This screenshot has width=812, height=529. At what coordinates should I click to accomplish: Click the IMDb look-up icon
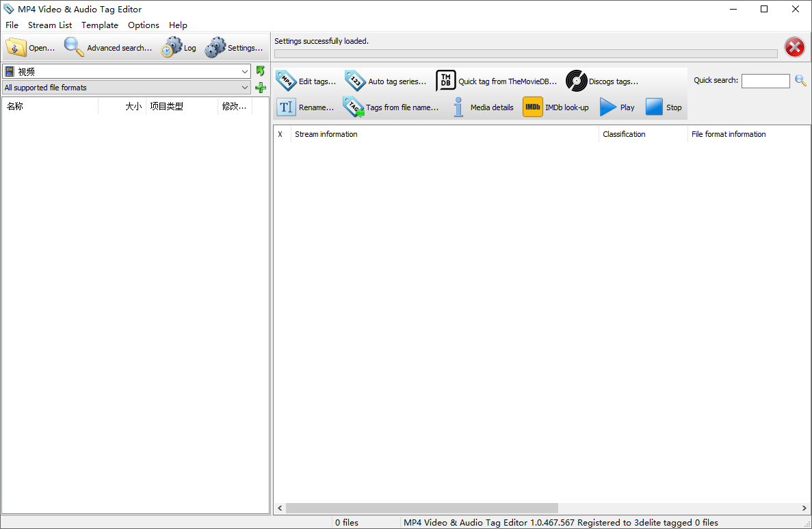tap(532, 107)
